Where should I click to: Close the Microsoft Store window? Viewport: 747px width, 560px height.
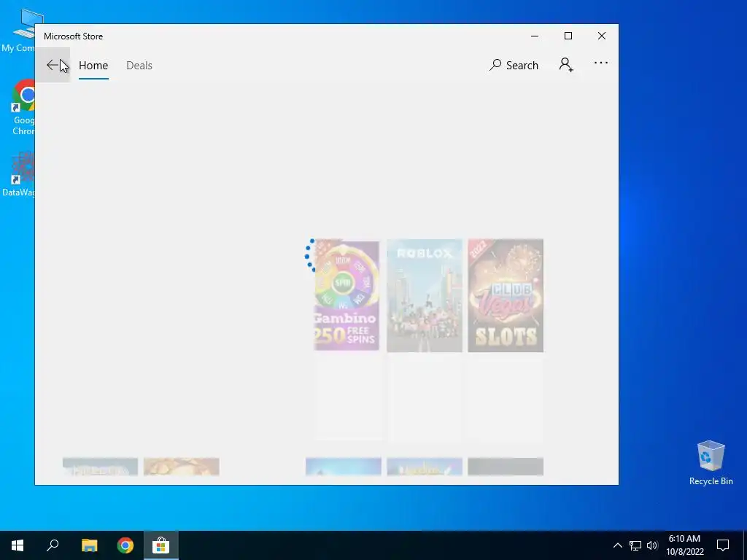(602, 36)
